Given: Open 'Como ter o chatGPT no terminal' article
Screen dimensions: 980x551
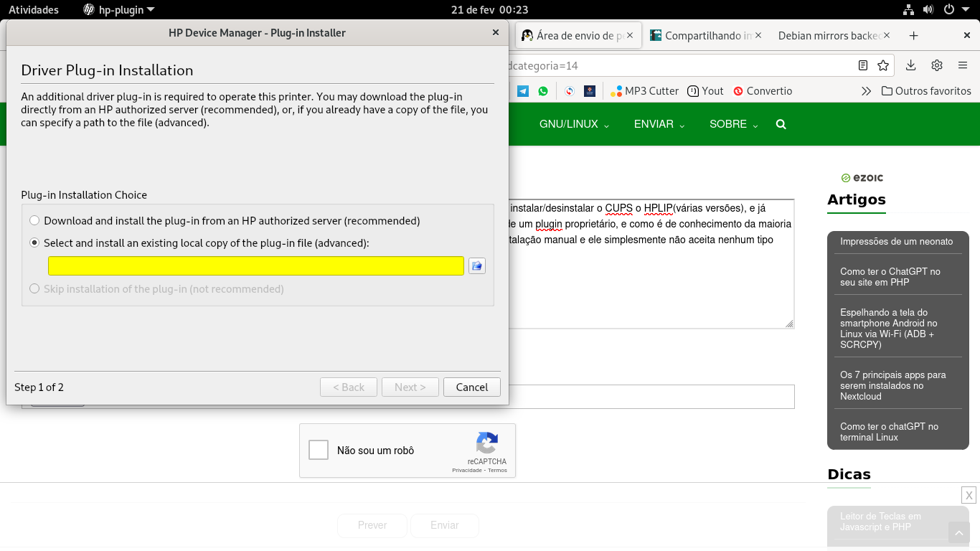Looking at the screenshot, I should point(890,432).
